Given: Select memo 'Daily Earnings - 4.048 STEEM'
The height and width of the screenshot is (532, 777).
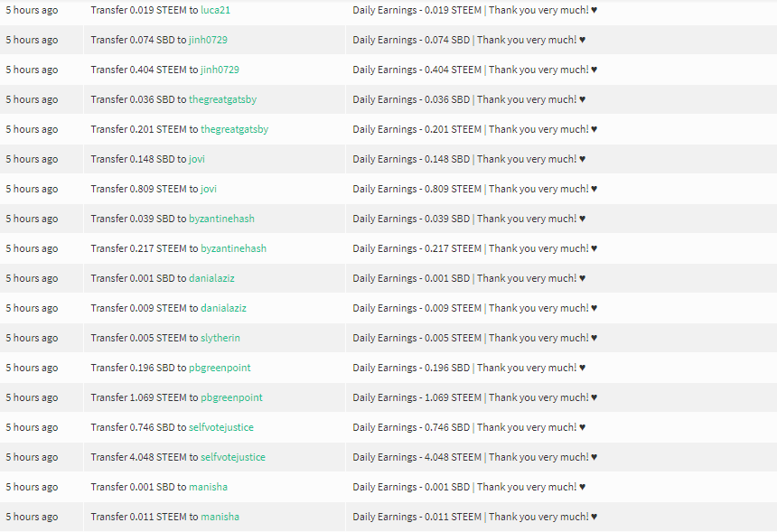Looking at the screenshot, I should tap(417, 457).
